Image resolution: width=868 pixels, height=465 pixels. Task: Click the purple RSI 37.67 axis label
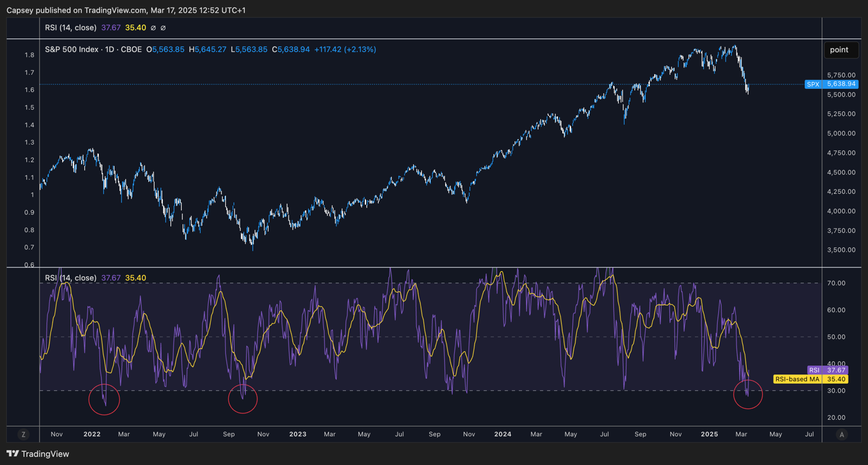pyautogui.click(x=826, y=370)
